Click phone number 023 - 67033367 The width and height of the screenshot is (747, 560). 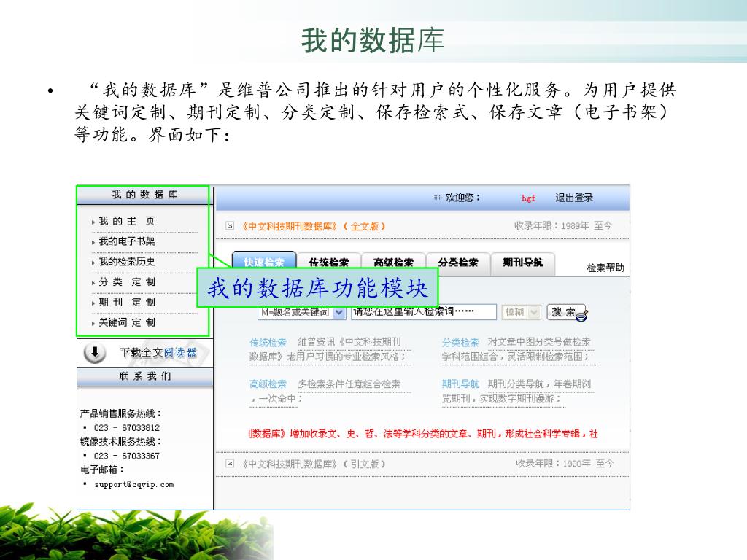pos(127,456)
